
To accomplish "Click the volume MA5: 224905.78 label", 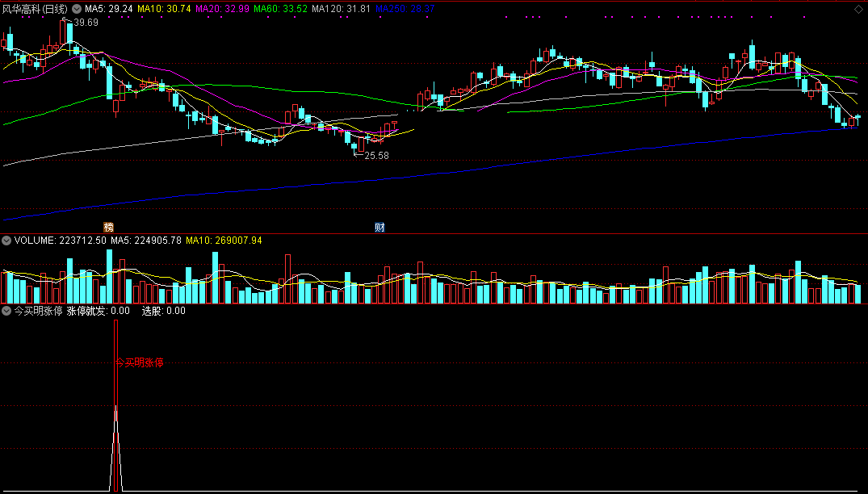I will (x=145, y=241).
